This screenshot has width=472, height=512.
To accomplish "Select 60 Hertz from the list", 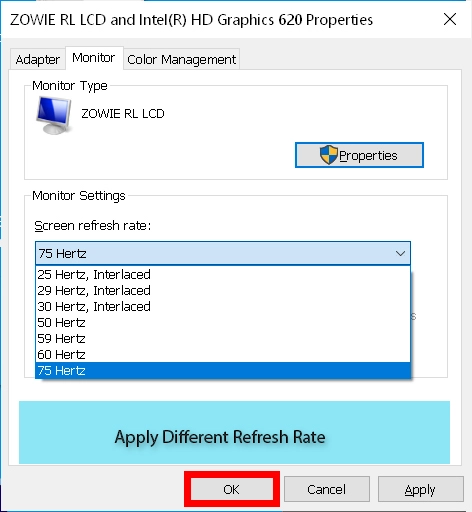I will [223, 355].
